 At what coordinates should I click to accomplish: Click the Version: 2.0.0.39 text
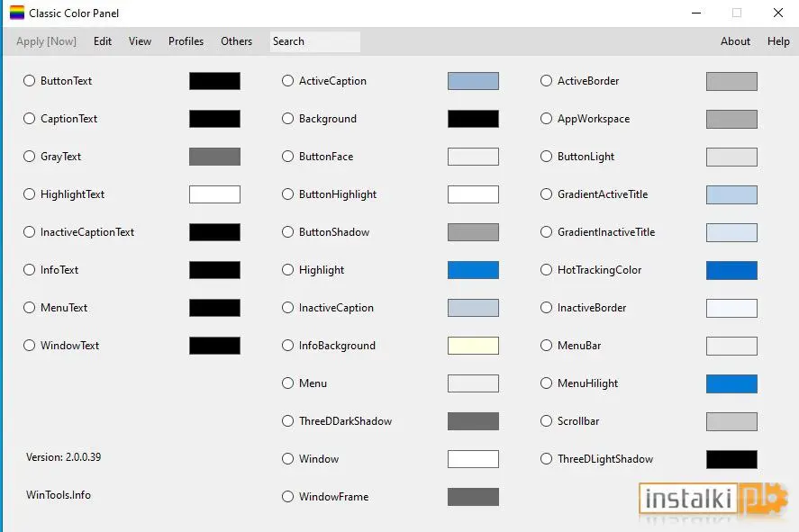point(63,457)
